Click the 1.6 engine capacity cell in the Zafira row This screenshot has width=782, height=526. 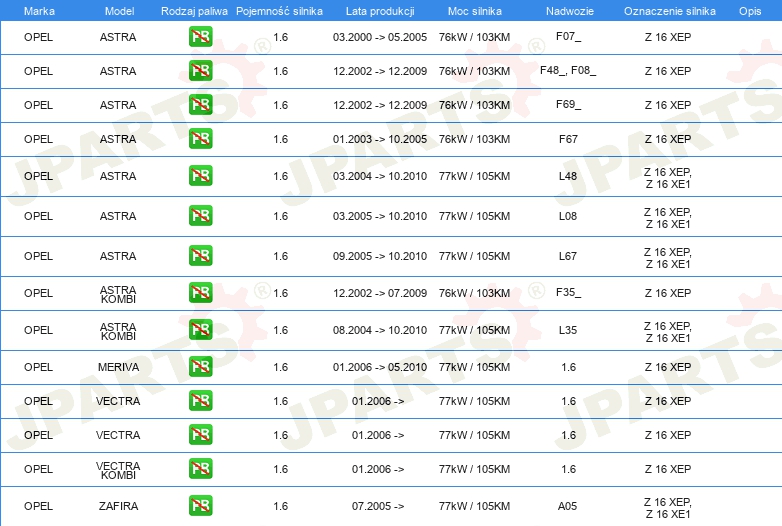281,506
